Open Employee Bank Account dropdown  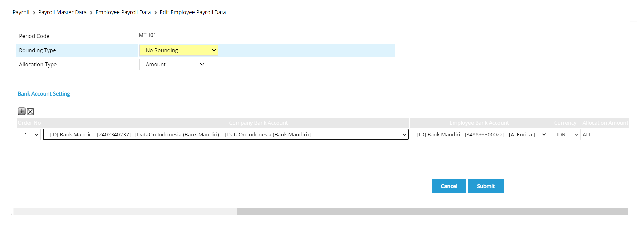point(479,134)
